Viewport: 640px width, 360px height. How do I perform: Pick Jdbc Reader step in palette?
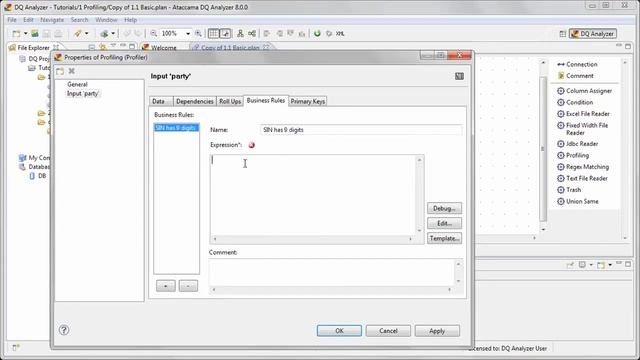point(578,144)
